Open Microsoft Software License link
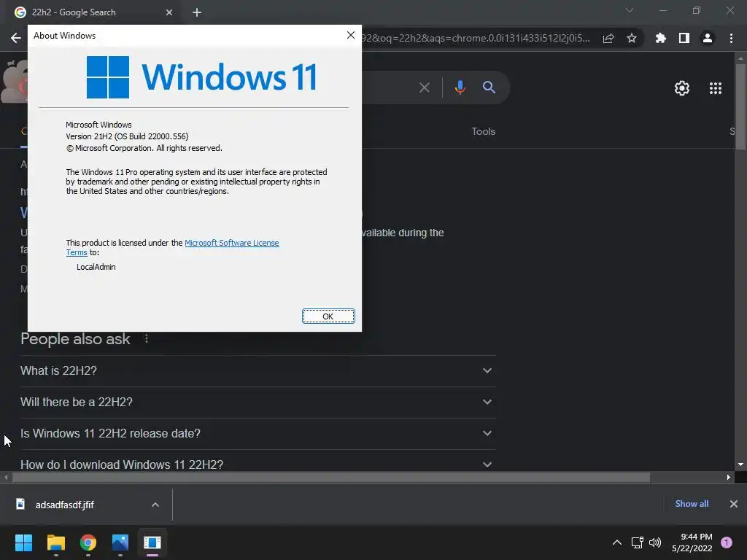747x560 pixels. pos(231,243)
